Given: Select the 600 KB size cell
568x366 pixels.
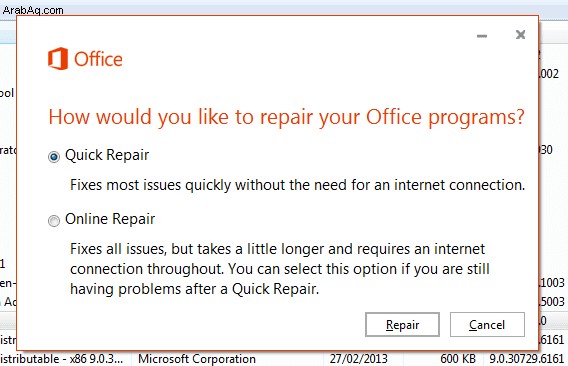Looking at the screenshot, I should (x=458, y=359).
